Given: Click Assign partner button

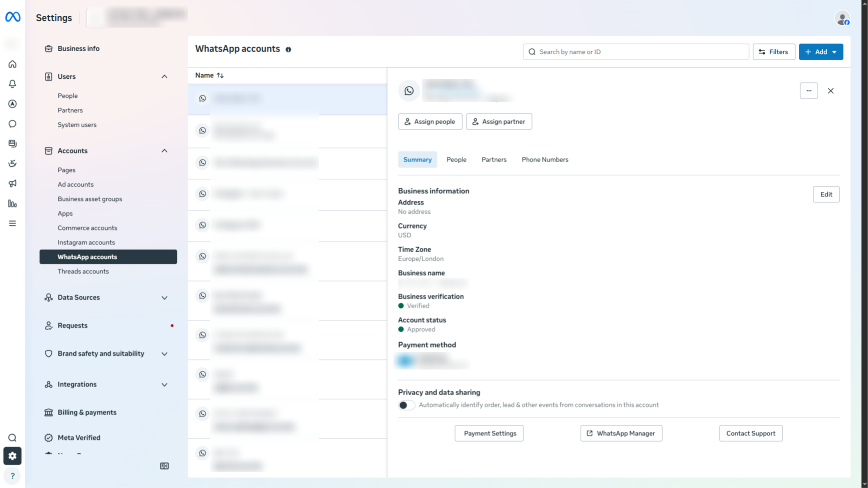Looking at the screenshot, I should point(499,122).
